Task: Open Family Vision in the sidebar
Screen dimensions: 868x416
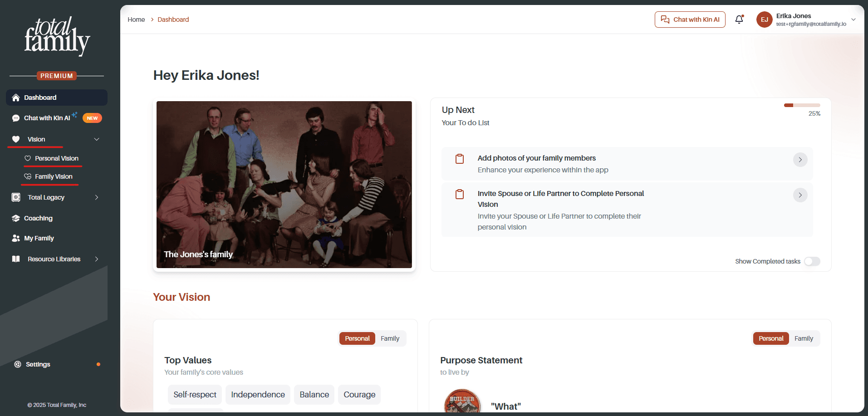Action: click(x=54, y=176)
